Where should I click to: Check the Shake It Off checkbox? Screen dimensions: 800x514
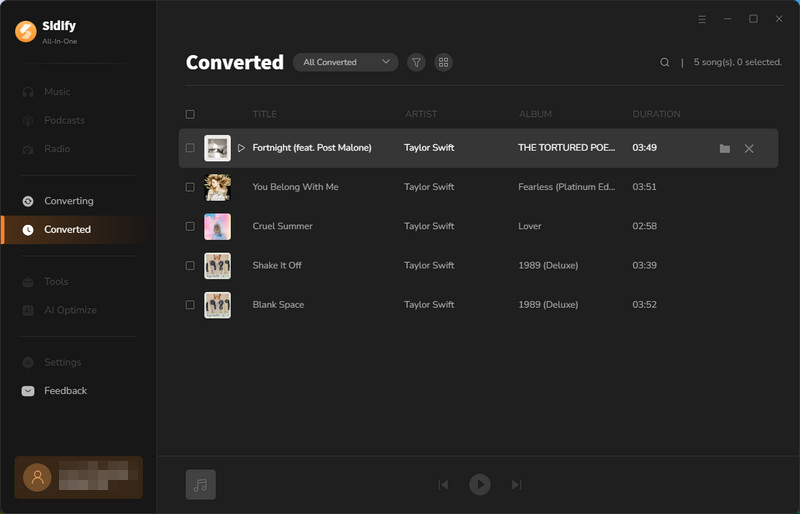(x=190, y=265)
